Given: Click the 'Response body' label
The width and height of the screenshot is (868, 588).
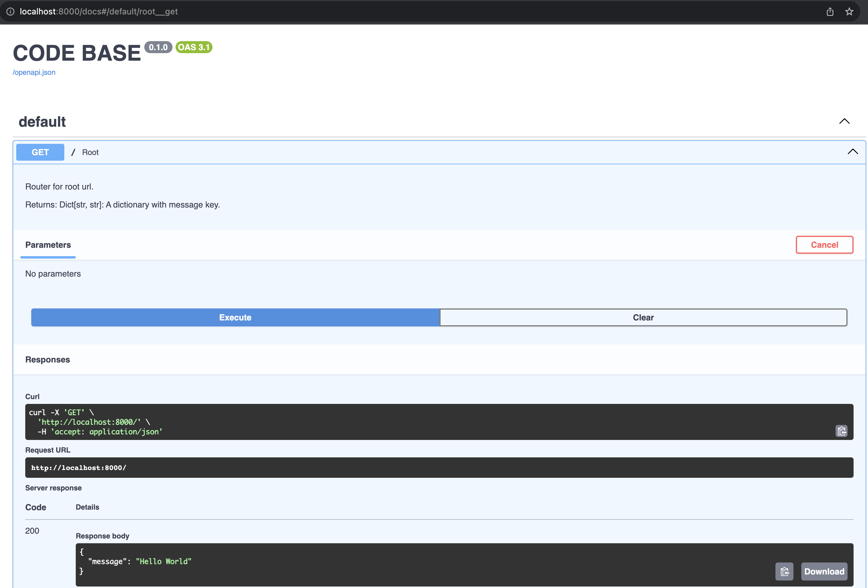Looking at the screenshot, I should click(103, 536).
